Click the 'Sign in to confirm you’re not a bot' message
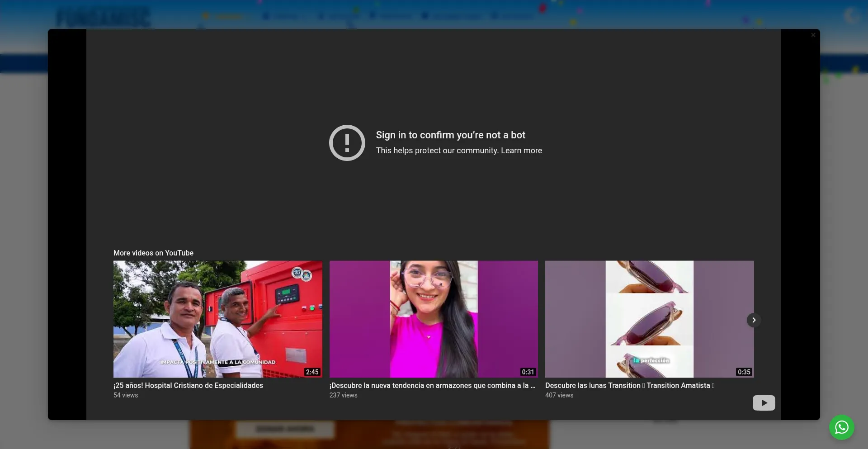868x449 pixels. coord(451,135)
